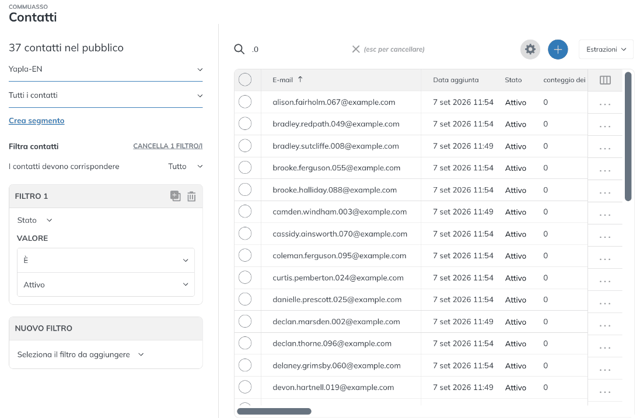Screen dimensions: 640x418
Task: Open contact delaney.grimsby.060@example.com
Action: pyautogui.click(x=336, y=366)
